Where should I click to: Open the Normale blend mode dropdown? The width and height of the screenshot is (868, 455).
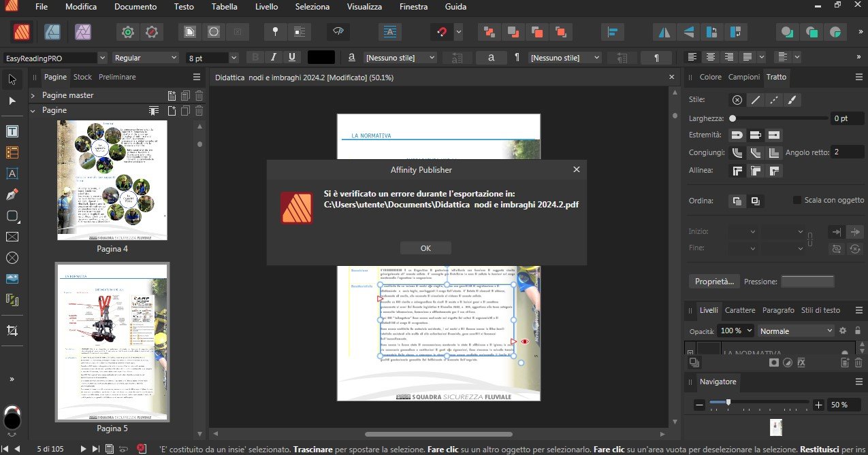[797, 331]
